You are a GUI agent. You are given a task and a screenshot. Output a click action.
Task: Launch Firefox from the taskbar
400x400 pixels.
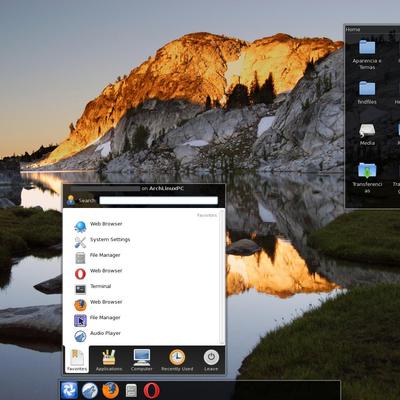tap(110, 390)
